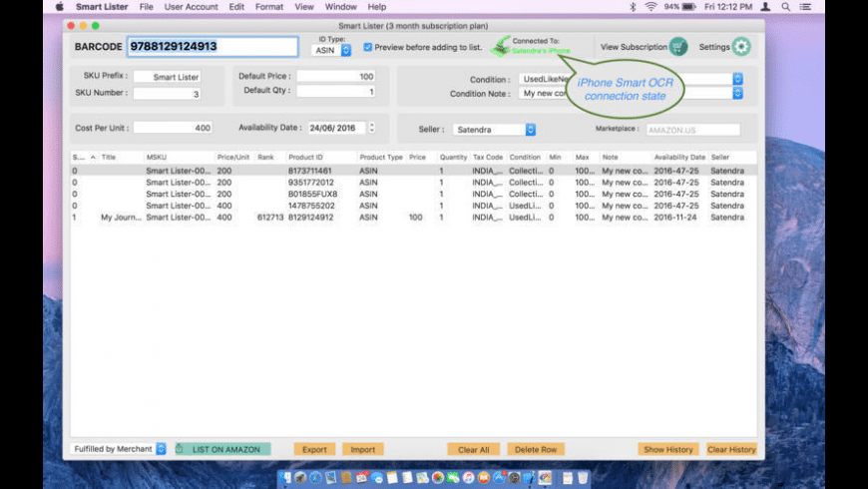
Task: Open Calendar in the dock
Action: pyautogui.click(x=361, y=477)
